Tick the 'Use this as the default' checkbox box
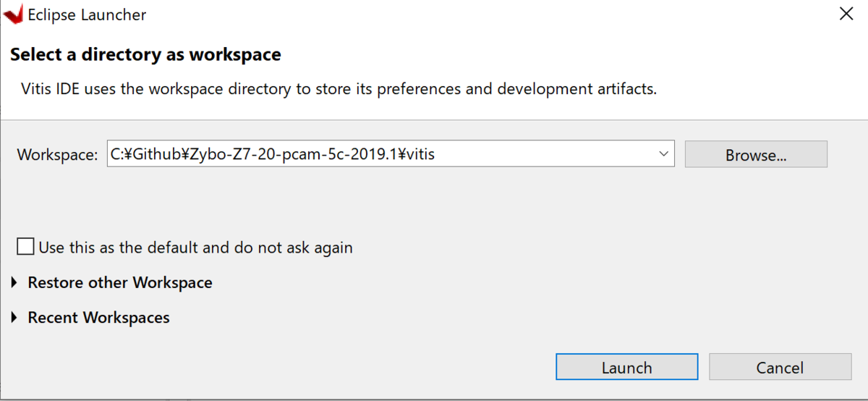 click(25, 247)
